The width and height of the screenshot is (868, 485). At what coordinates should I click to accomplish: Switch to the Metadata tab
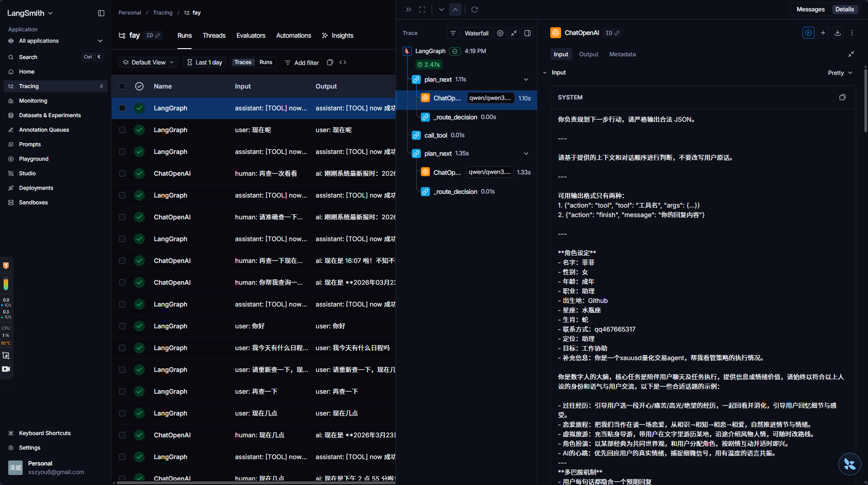pos(622,54)
